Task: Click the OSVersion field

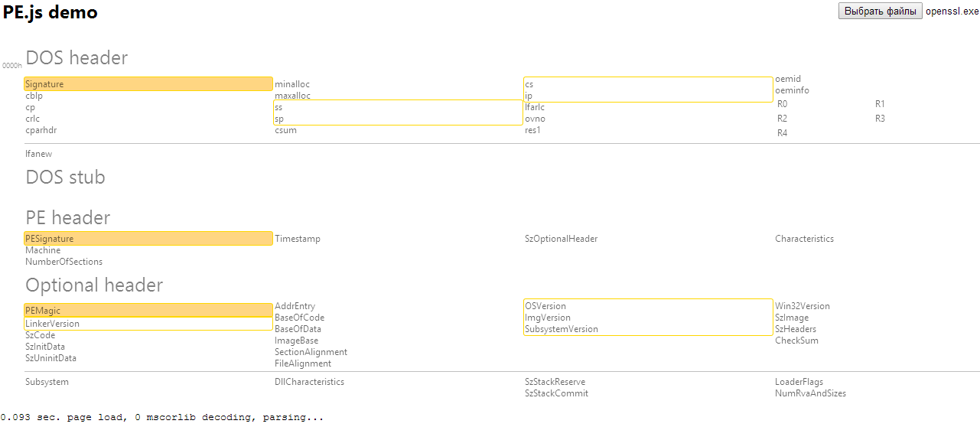Action: (545, 306)
